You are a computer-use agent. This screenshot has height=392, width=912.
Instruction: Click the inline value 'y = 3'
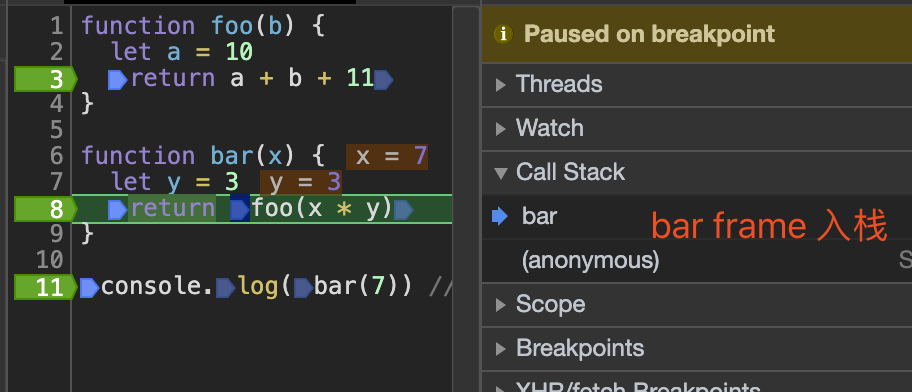301,183
